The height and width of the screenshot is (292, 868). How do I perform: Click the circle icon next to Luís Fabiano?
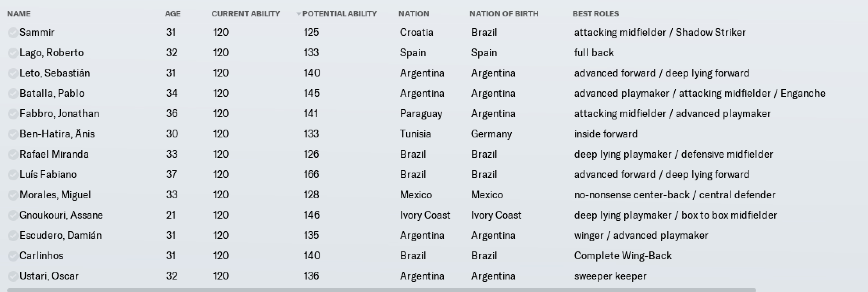coord(13,175)
